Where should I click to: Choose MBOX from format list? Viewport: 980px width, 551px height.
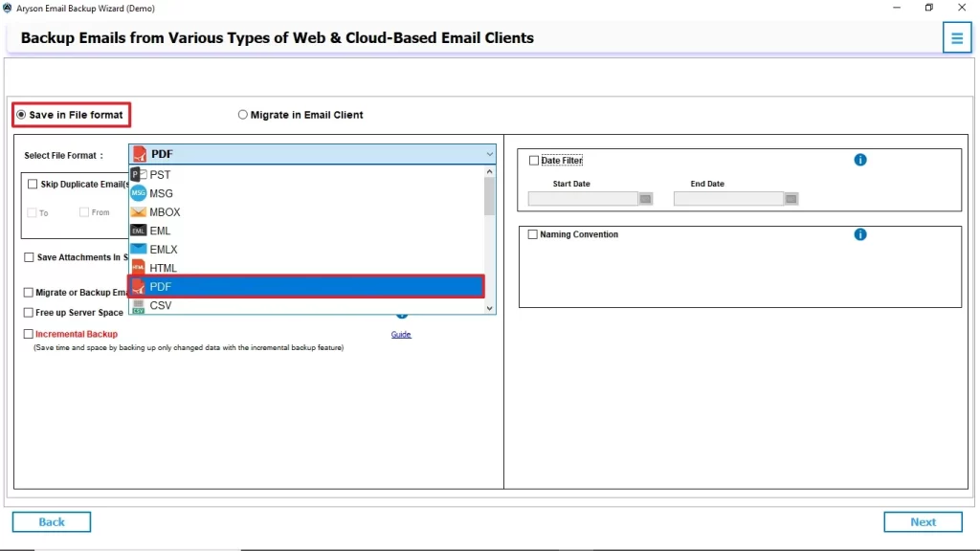[306, 211]
